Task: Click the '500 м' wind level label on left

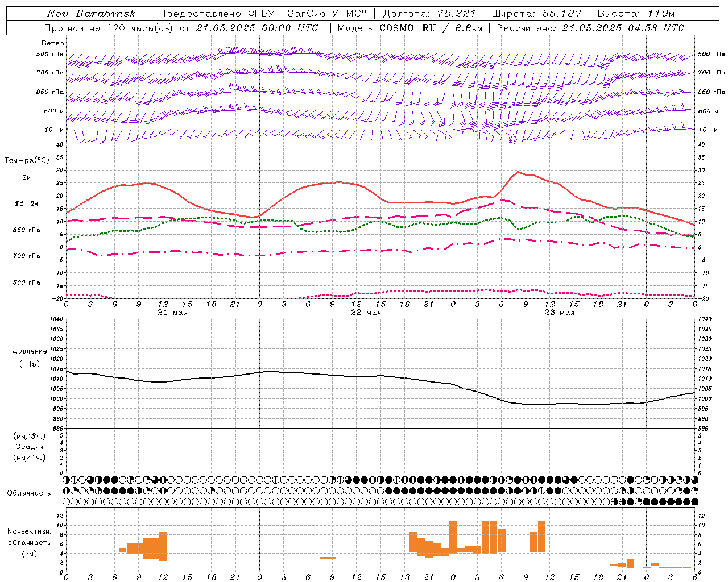Action: point(54,111)
